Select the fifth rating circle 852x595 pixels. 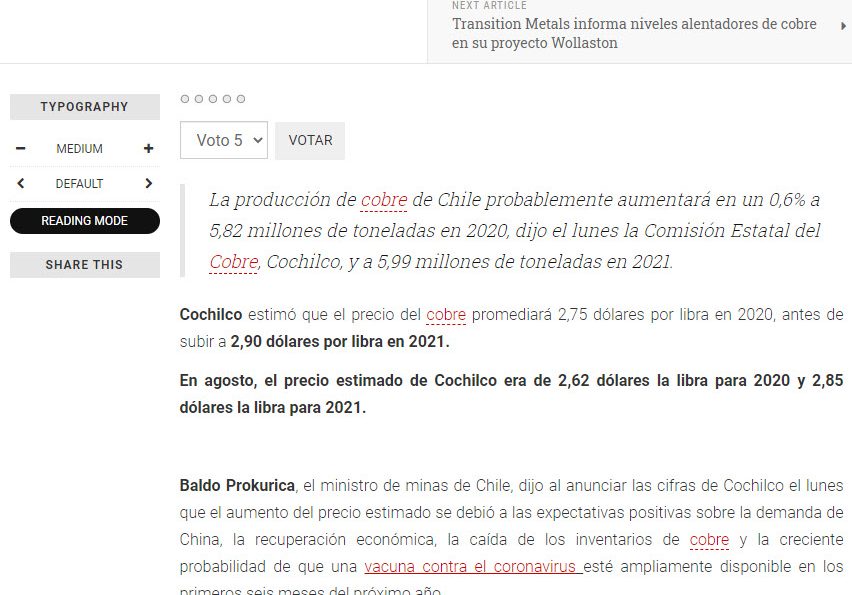(241, 99)
